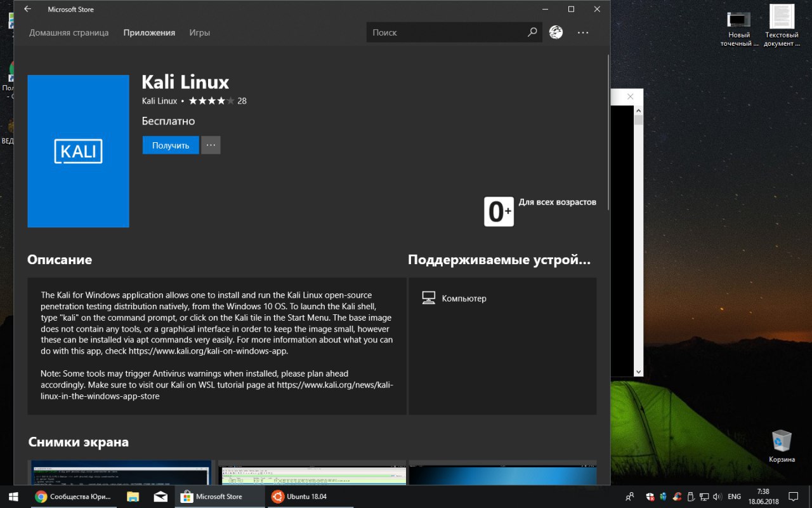
Task: Switch the ENG input language indicator
Action: pyautogui.click(x=734, y=497)
